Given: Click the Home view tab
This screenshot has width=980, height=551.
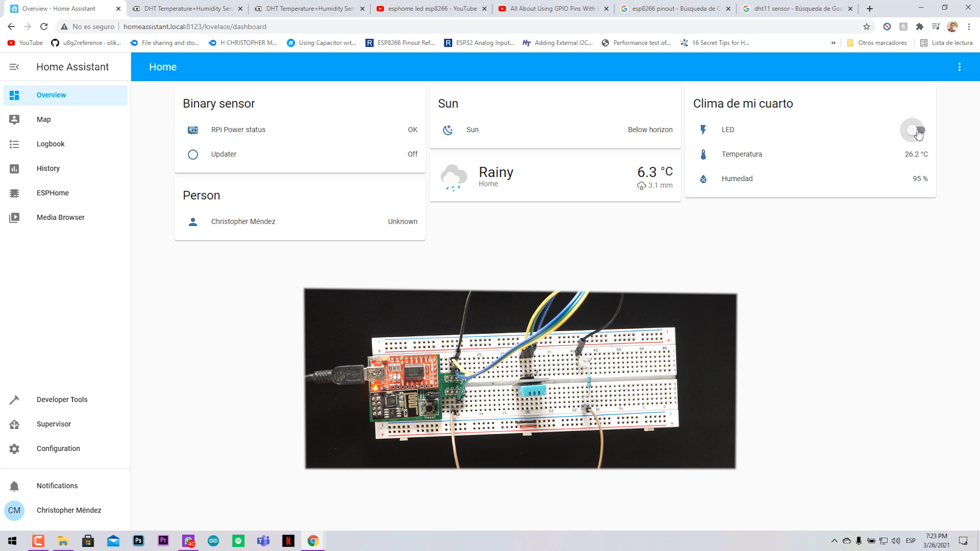Looking at the screenshot, I should (x=163, y=67).
